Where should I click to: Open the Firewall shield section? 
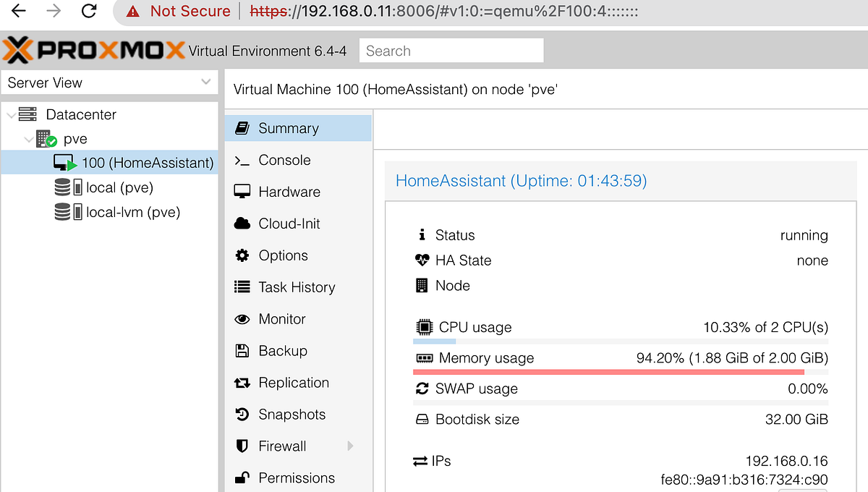[x=281, y=446]
